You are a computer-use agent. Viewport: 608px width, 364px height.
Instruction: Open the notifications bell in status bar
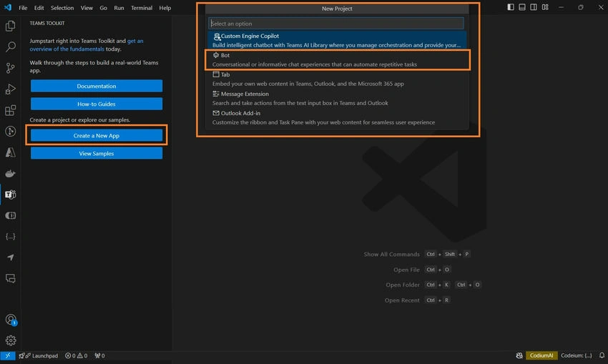602,355
